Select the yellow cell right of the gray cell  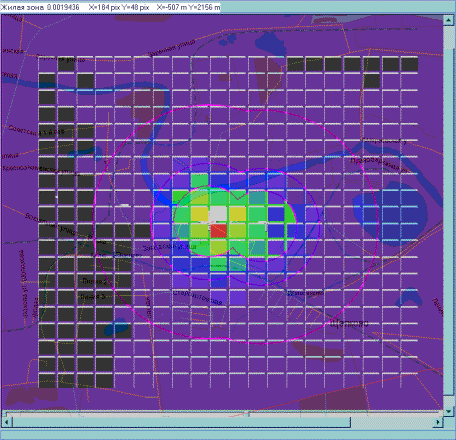(238, 214)
